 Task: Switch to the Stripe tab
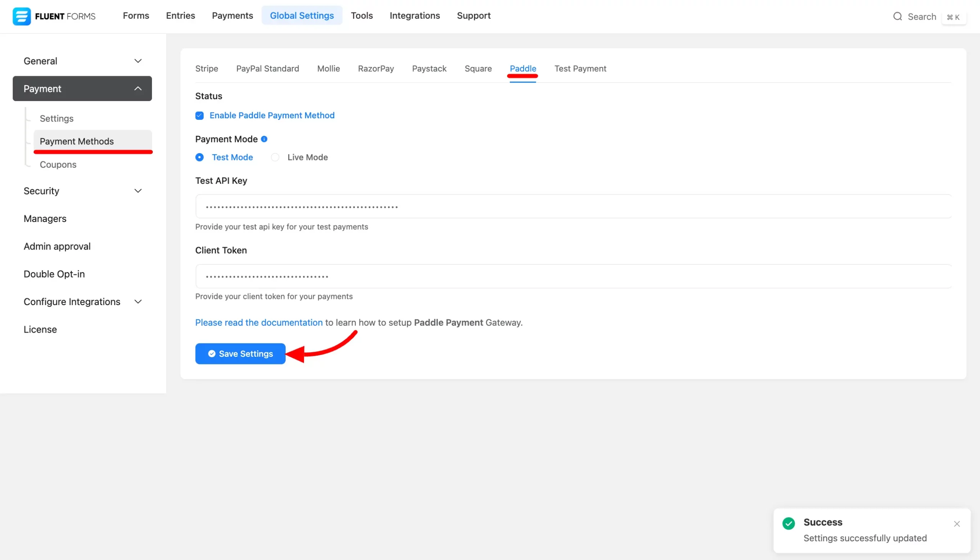(x=207, y=69)
